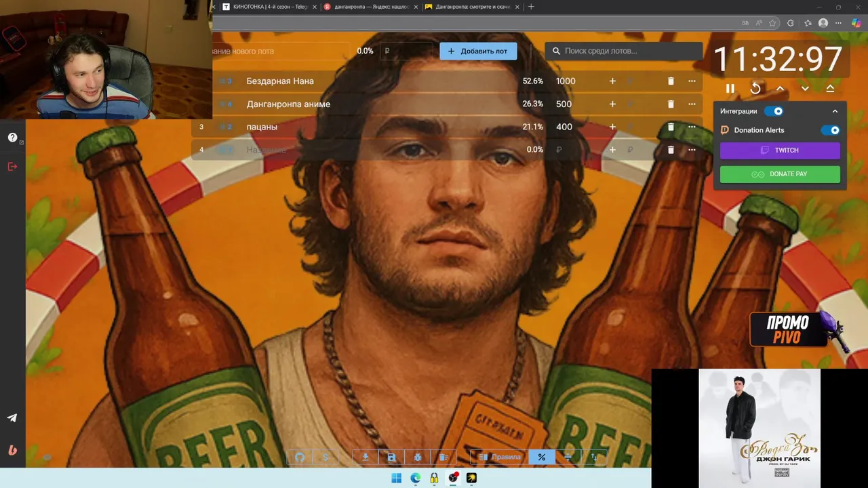
Task: Click the GitHub icon in bottom toolbar
Action: 300,457
